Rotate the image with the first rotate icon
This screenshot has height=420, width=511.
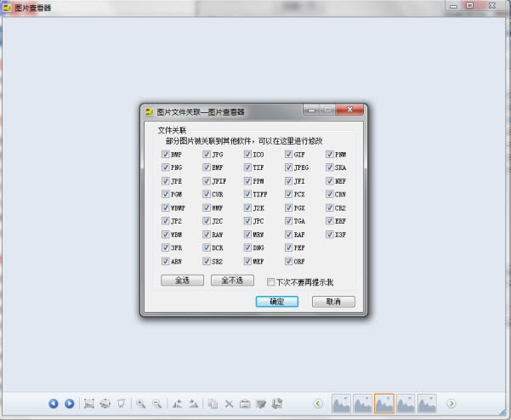(x=177, y=404)
